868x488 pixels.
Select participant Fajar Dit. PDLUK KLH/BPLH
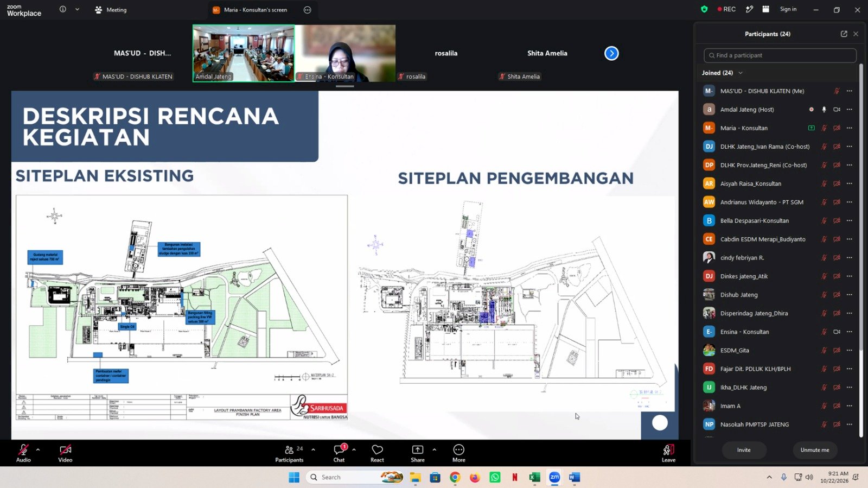click(778, 369)
